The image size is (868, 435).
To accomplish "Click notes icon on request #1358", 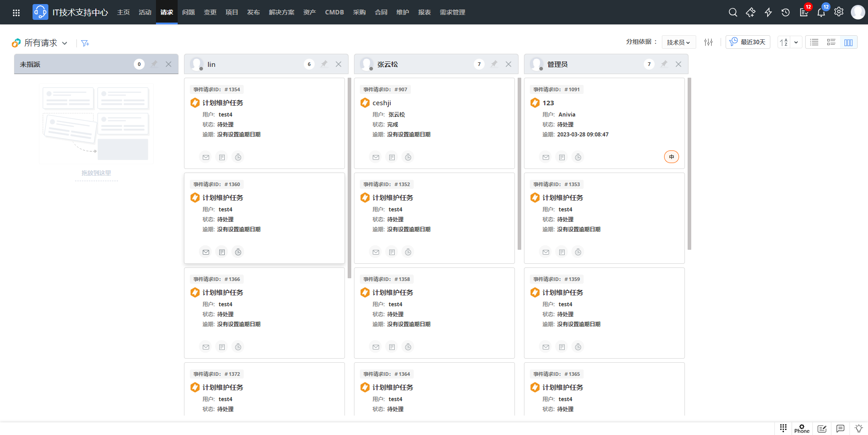I will pos(392,347).
